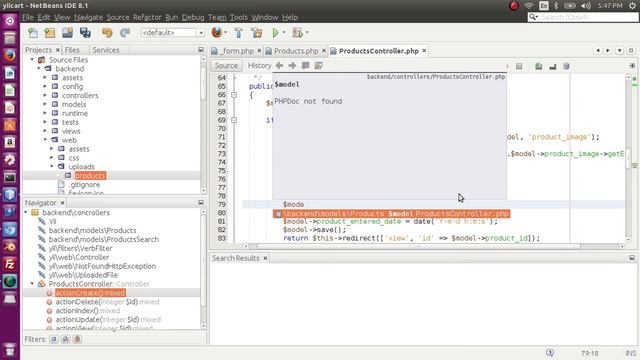The image size is (640, 360).
Task: Select products folder in Projects tree
Action: 90,176
